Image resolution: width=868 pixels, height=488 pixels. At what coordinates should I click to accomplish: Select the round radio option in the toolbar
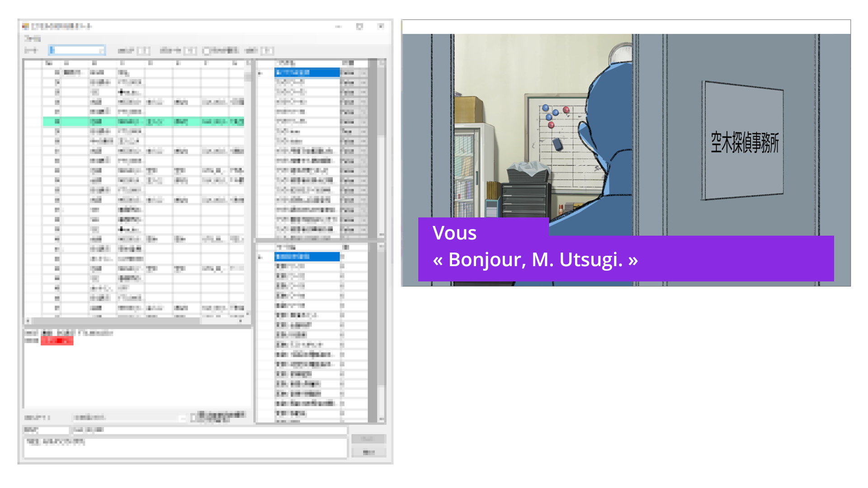point(206,51)
